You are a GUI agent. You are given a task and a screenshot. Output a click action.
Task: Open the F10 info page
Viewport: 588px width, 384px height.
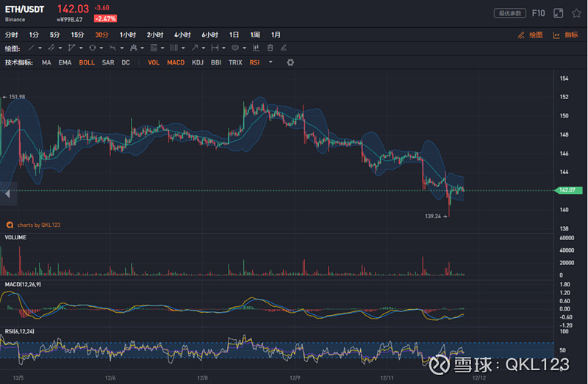click(x=538, y=13)
